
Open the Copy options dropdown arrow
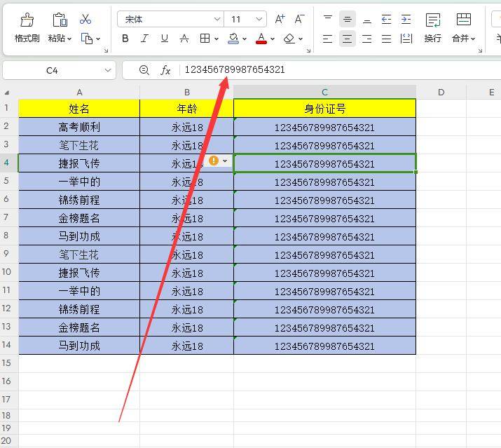point(98,39)
